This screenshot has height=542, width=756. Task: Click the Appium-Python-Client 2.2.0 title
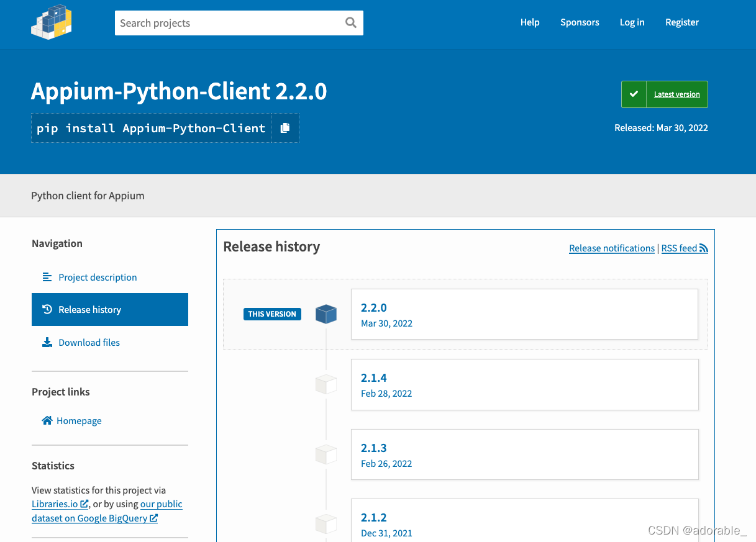click(179, 91)
